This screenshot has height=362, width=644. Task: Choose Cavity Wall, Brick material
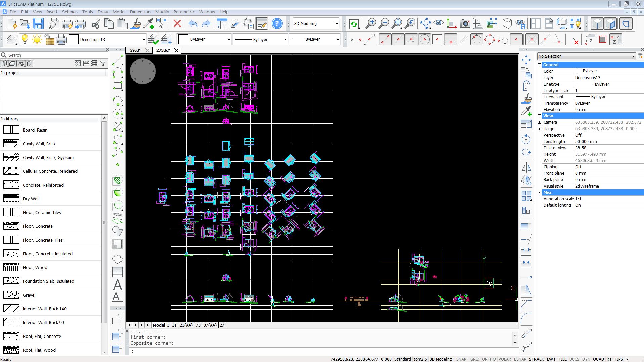point(39,144)
